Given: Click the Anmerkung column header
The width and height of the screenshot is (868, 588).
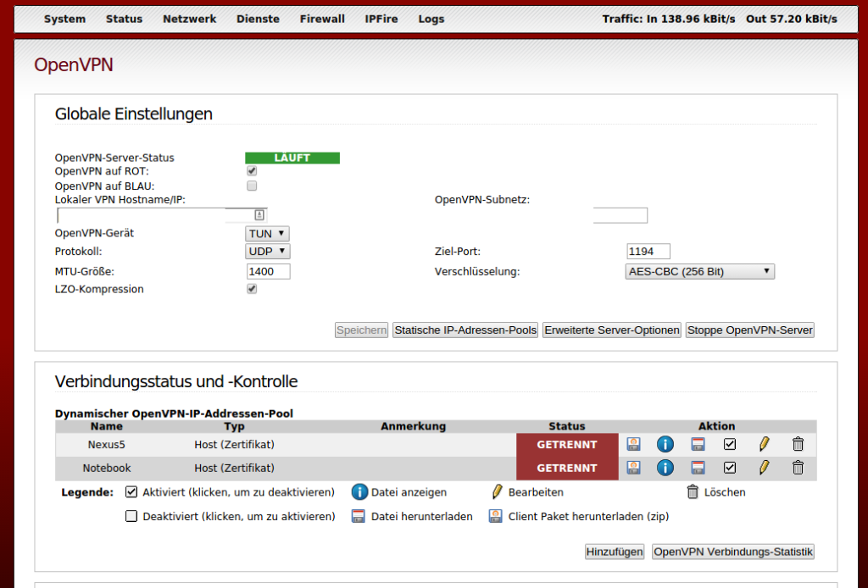Looking at the screenshot, I should (x=413, y=426).
